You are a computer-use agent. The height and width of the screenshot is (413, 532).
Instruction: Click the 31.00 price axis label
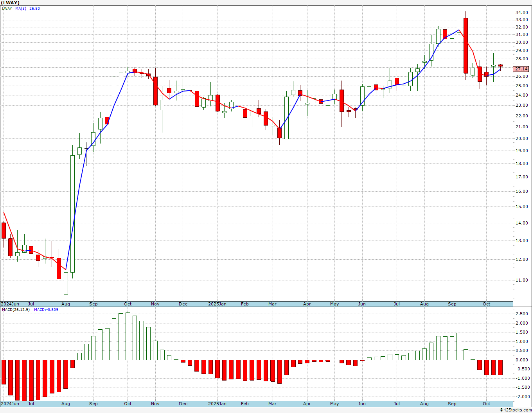click(521, 34)
